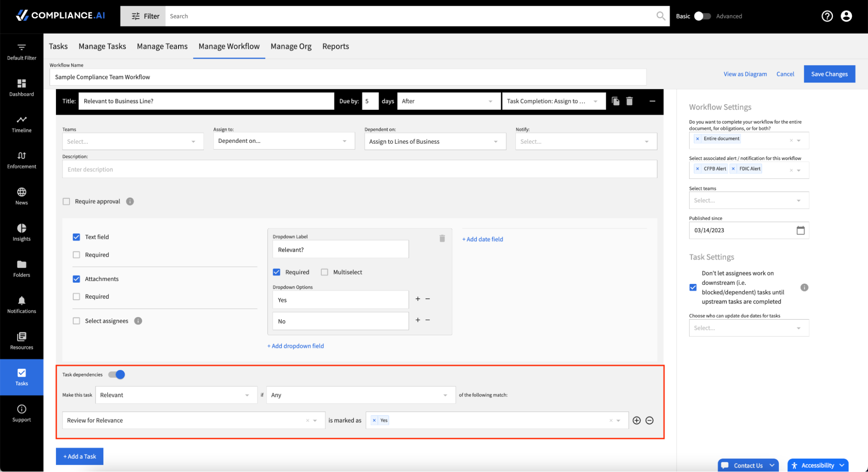
Task: Open the After due-date dropdown
Action: 449,101
